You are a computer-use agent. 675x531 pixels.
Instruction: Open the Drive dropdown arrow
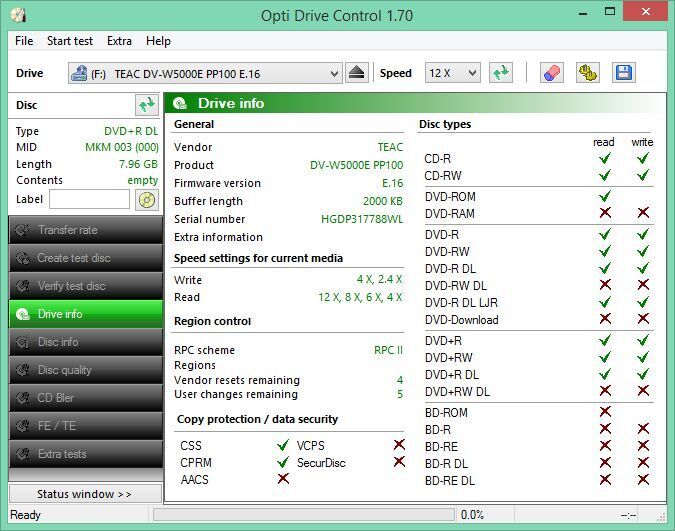(x=334, y=74)
